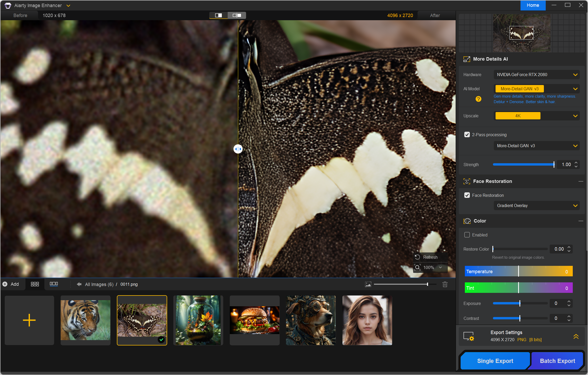
Task: Switch to filmstrip thumbnail view icon
Action: click(x=54, y=284)
